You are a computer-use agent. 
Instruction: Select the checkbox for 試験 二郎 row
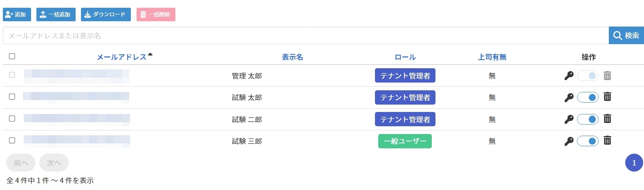[12, 118]
